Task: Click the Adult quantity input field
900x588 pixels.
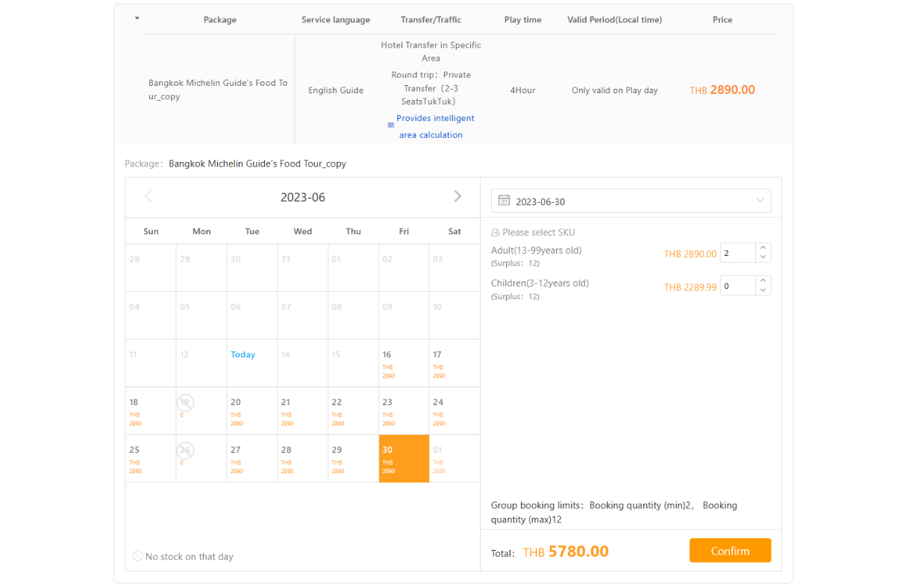Action: pos(737,254)
